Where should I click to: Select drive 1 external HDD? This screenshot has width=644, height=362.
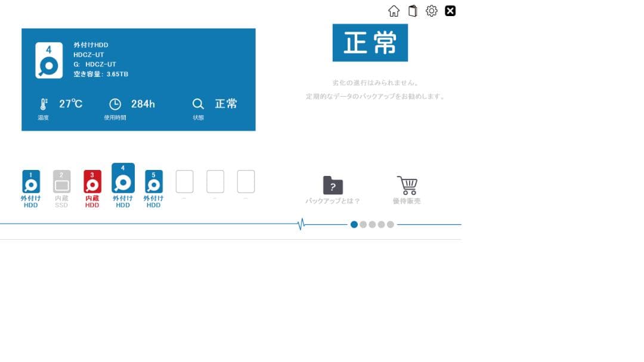(x=31, y=182)
